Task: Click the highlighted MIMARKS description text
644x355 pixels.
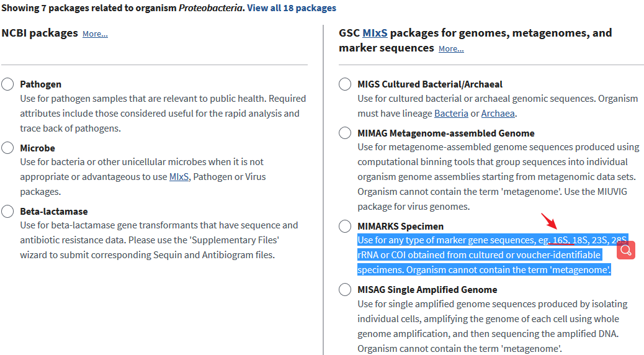Action: (x=492, y=254)
